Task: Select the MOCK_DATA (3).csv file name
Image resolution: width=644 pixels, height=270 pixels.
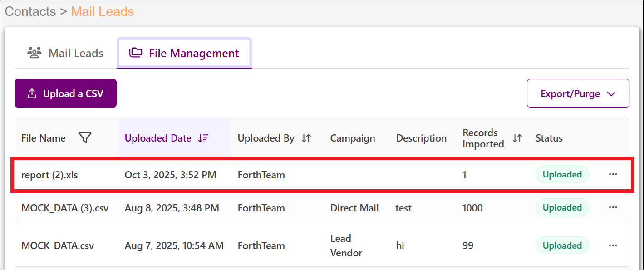Action: coord(65,208)
